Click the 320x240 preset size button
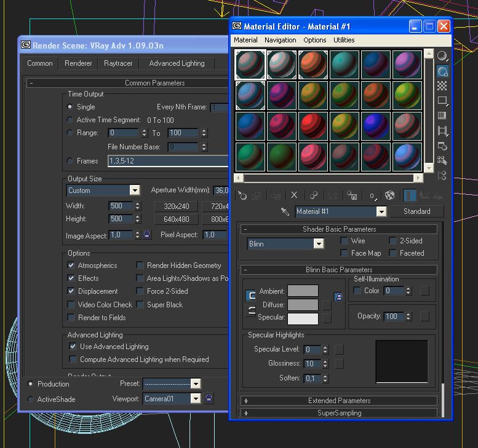Viewport: 478px width, 448px height. pos(176,206)
